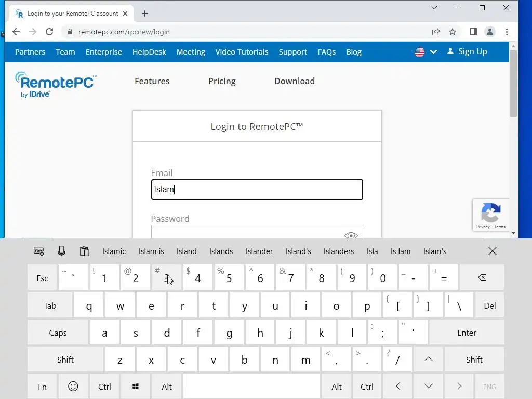Focus the Email input field
The height and width of the screenshot is (399, 532).
click(257, 189)
